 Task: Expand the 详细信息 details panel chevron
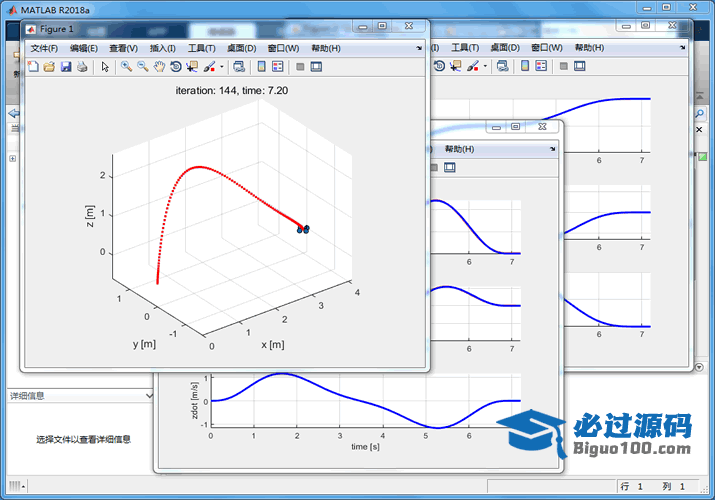tap(149, 396)
